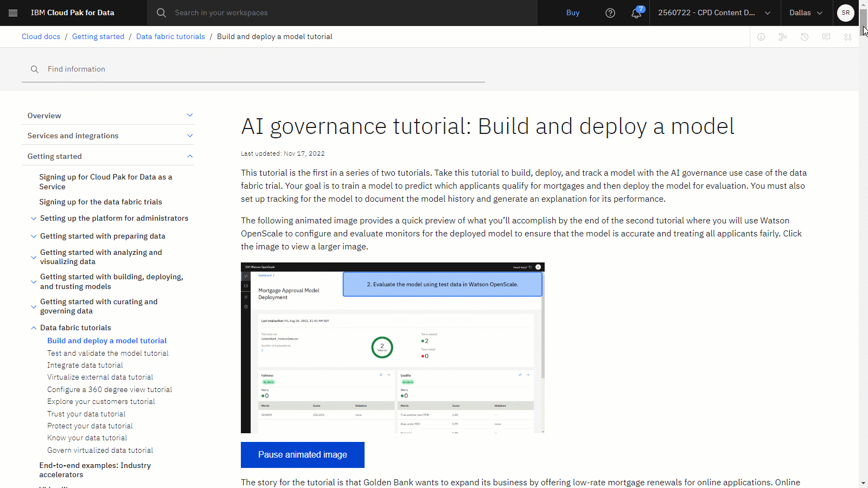Open 'Virtualize external data tutorial'

tap(100, 377)
